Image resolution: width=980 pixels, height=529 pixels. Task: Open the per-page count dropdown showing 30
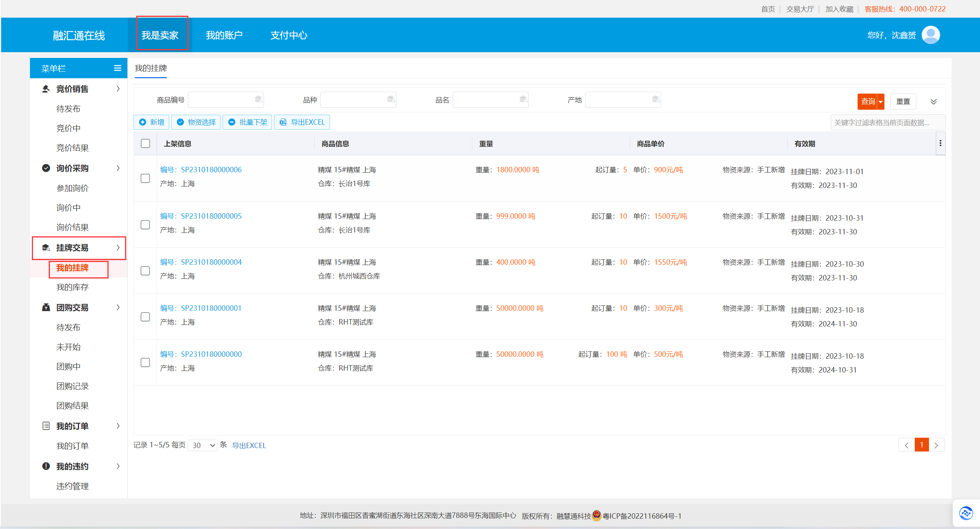pos(203,445)
